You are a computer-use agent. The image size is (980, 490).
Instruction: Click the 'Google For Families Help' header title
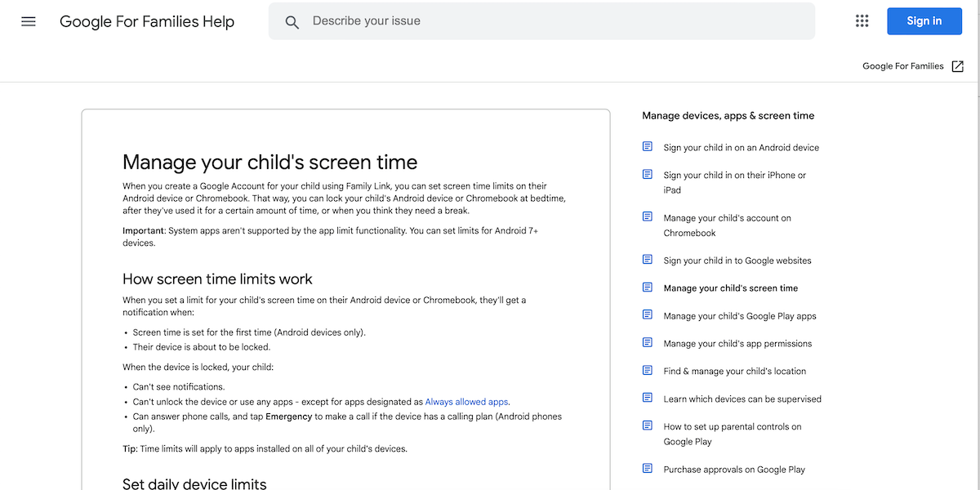[x=147, y=21]
